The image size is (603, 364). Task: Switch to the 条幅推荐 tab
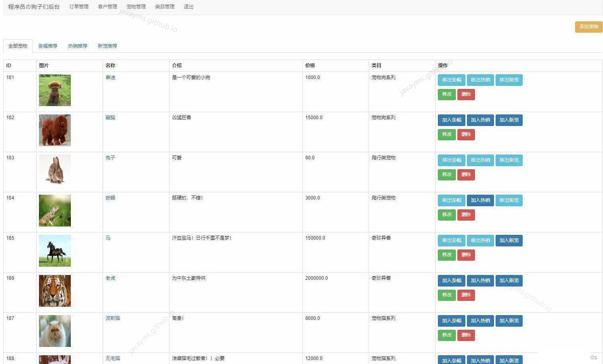[x=47, y=46]
